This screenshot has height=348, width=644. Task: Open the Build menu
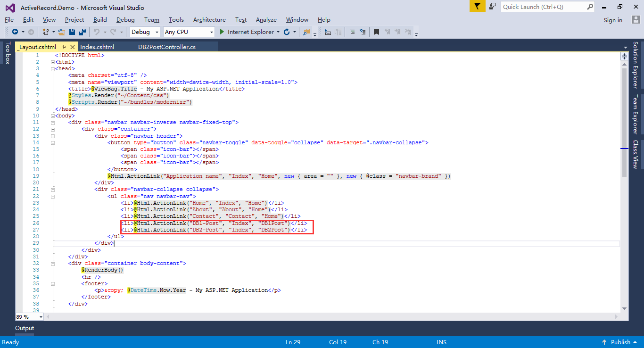click(100, 20)
